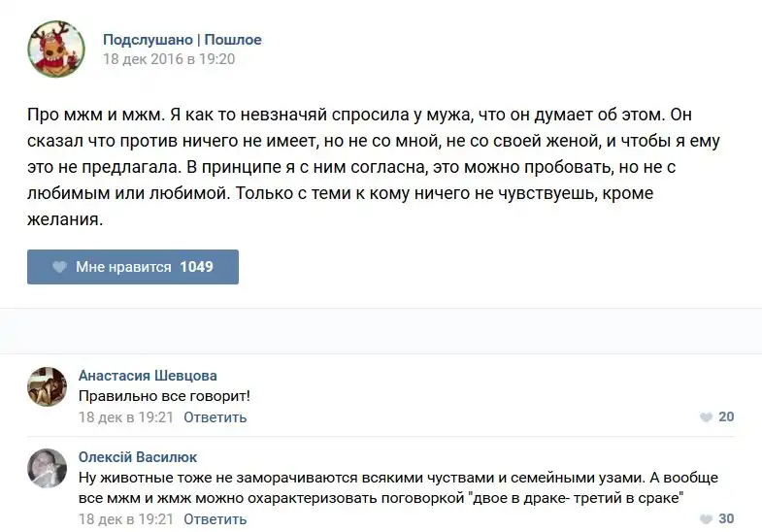Visit Олексій Василюк's profile via name
The height and width of the screenshot is (532, 762).
pyautogui.click(x=138, y=457)
